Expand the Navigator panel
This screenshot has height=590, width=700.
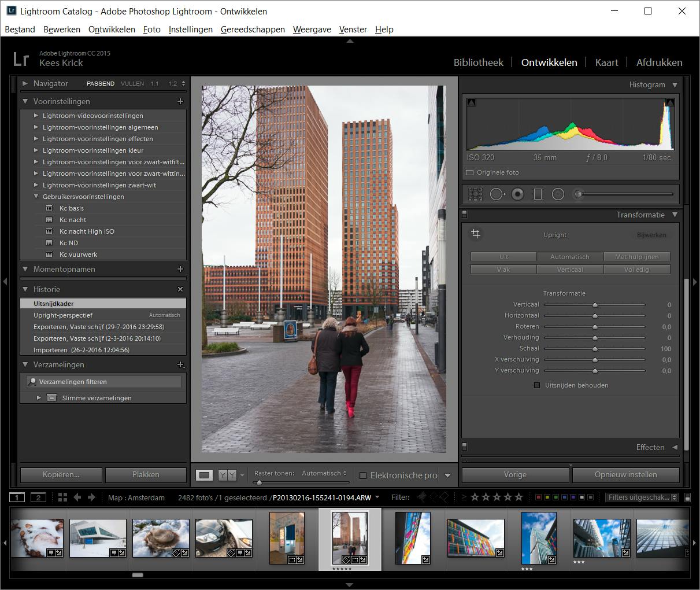point(25,83)
